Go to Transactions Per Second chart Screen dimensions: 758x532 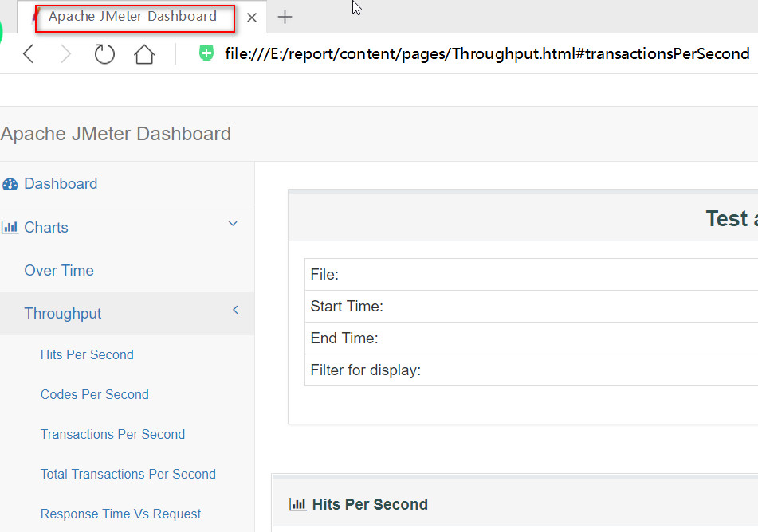pos(112,434)
